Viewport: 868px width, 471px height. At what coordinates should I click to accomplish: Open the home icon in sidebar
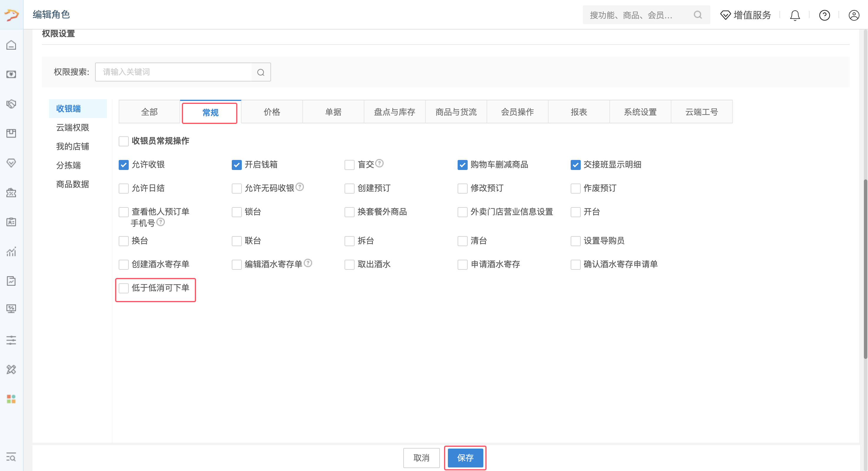(11, 45)
